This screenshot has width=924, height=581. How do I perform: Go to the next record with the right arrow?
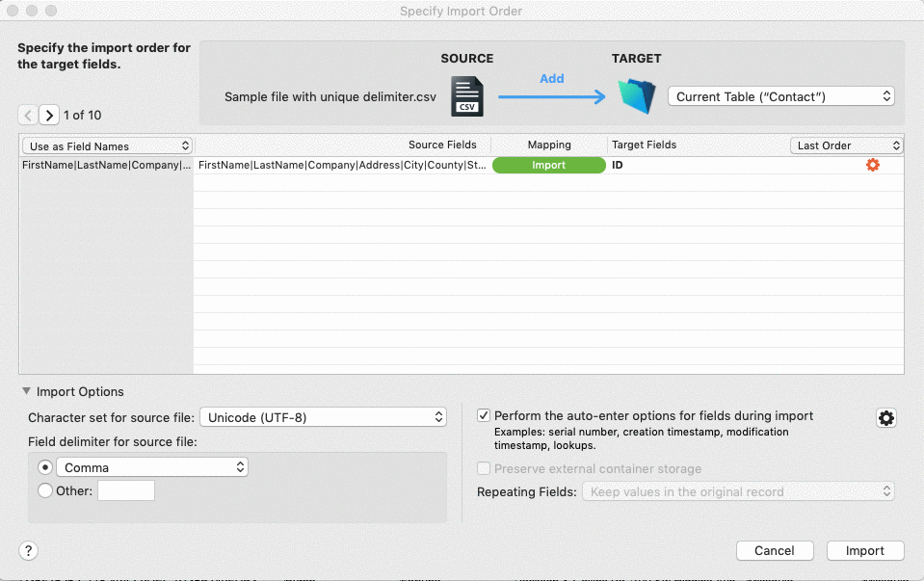(48, 115)
